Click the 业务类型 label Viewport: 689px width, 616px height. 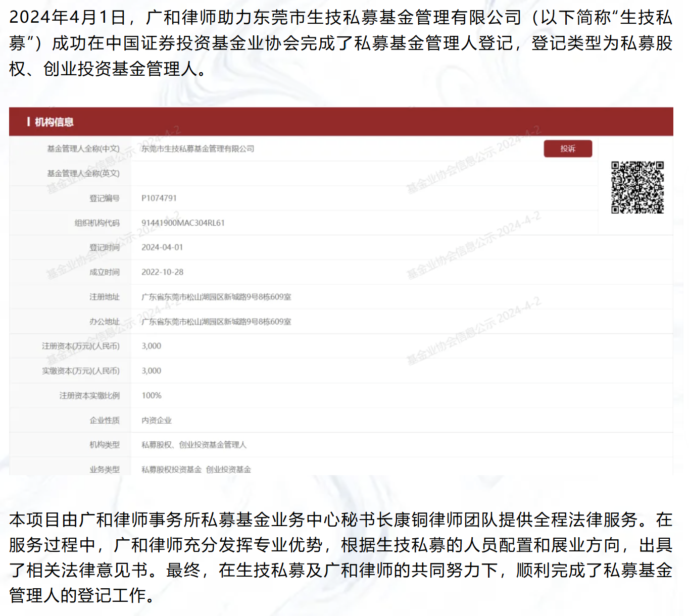[105, 470]
